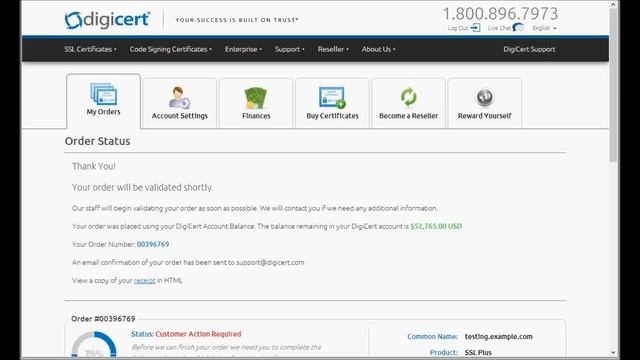Expand the Support menu

click(289, 49)
